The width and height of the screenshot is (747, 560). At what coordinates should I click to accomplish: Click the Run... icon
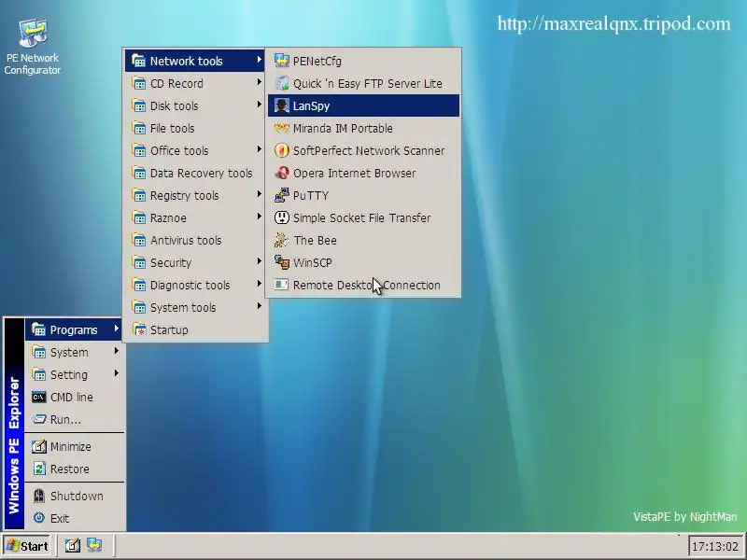pyautogui.click(x=39, y=419)
